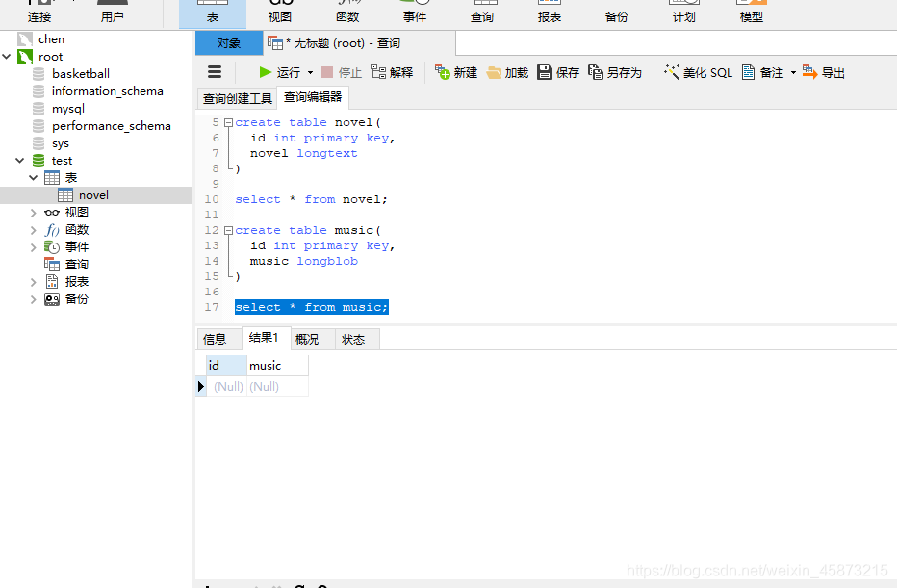Select the information_schema database

coord(108,91)
